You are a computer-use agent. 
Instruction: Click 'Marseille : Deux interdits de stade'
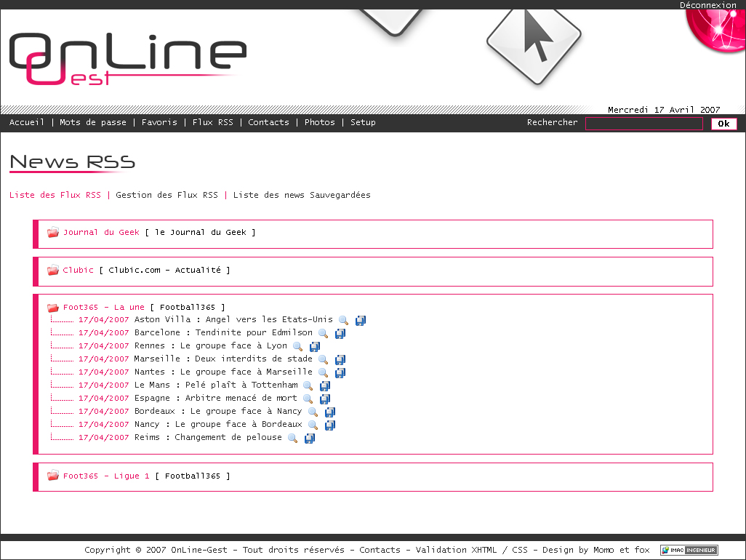pyautogui.click(x=223, y=359)
